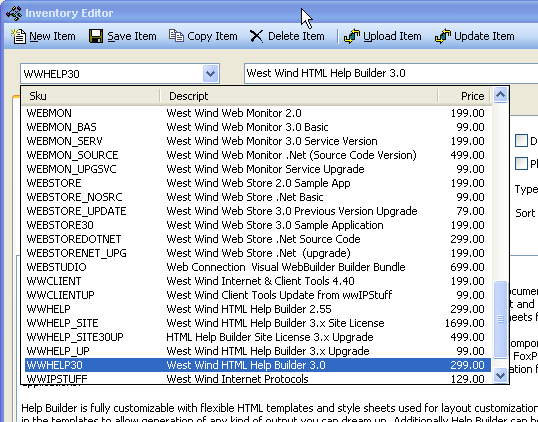Click the Upload Item arrows icon
Viewport: 538px width, 422px height.
tap(352, 36)
